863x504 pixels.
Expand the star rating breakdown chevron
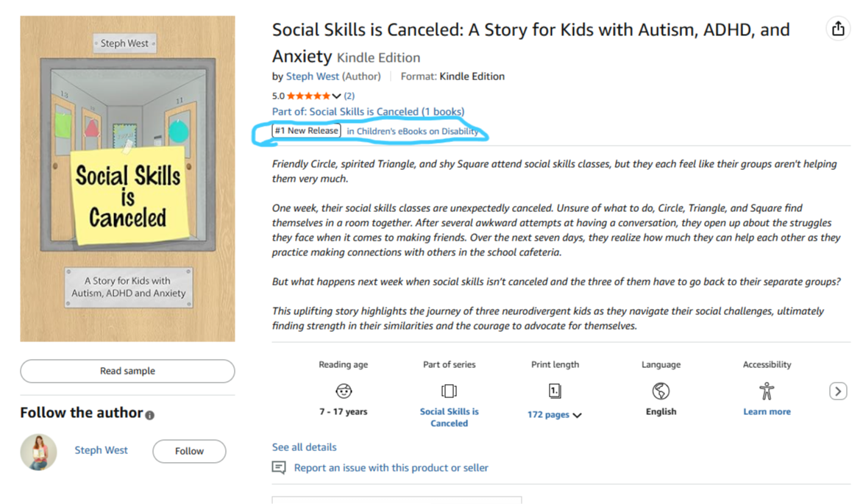[x=337, y=96]
